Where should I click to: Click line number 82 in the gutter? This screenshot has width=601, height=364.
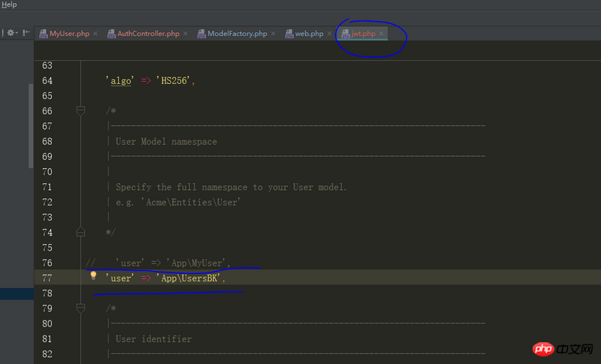tap(47, 354)
